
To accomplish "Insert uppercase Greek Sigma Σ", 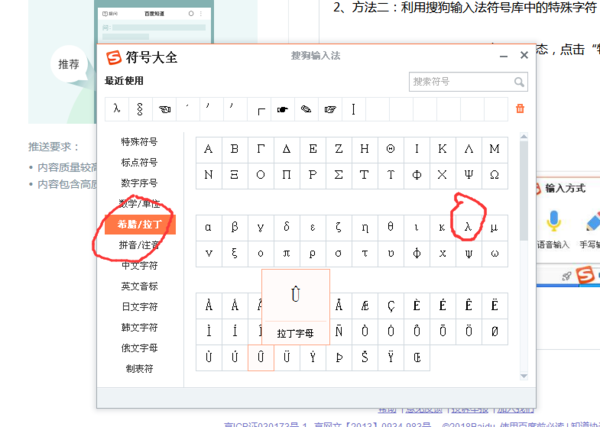I will (339, 176).
